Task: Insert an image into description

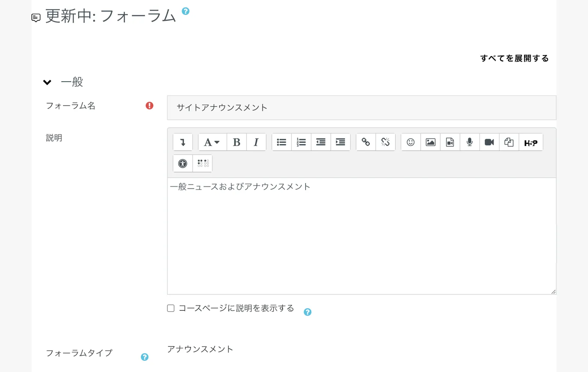Action: pyautogui.click(x=430, y=142)
